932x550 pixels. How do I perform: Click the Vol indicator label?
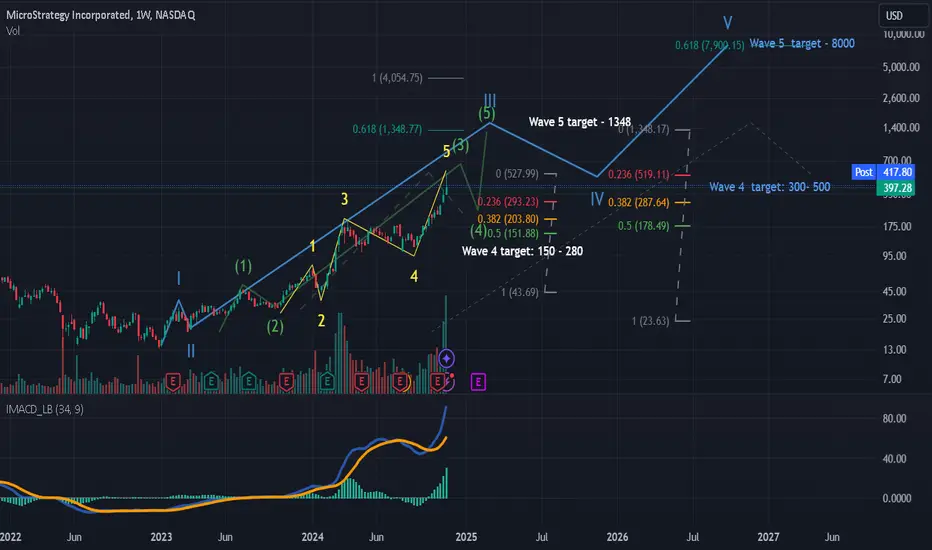[x=13, y=31]
